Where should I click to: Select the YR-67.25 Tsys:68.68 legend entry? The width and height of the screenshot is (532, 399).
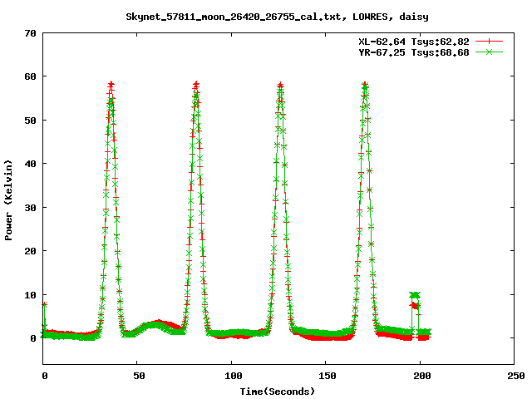click(x=414, y=52)
